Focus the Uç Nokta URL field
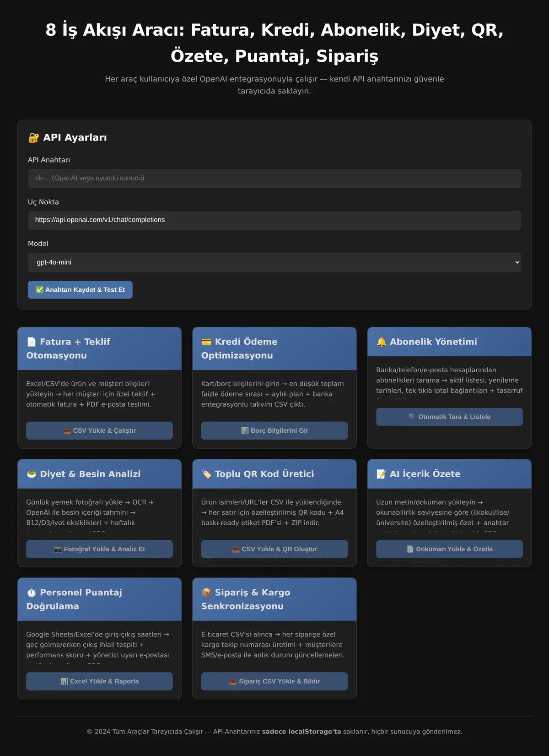This screenshot has height=756, width=549. (274, 220)
